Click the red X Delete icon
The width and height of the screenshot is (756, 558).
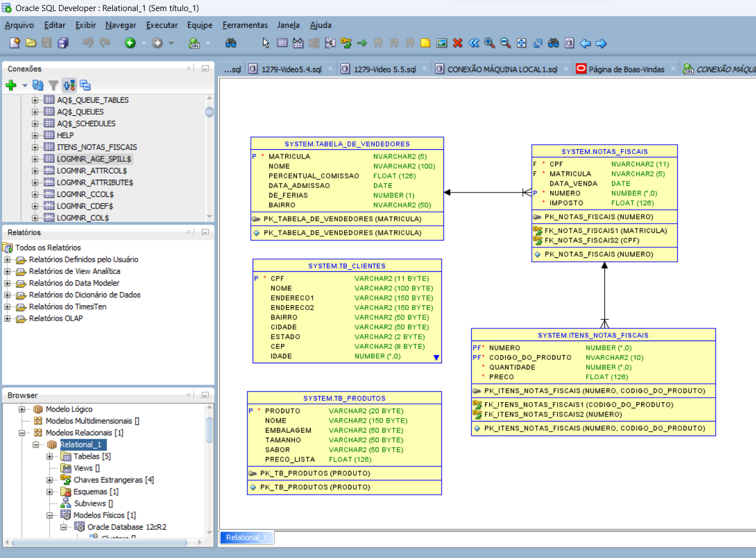coord(457,43)
